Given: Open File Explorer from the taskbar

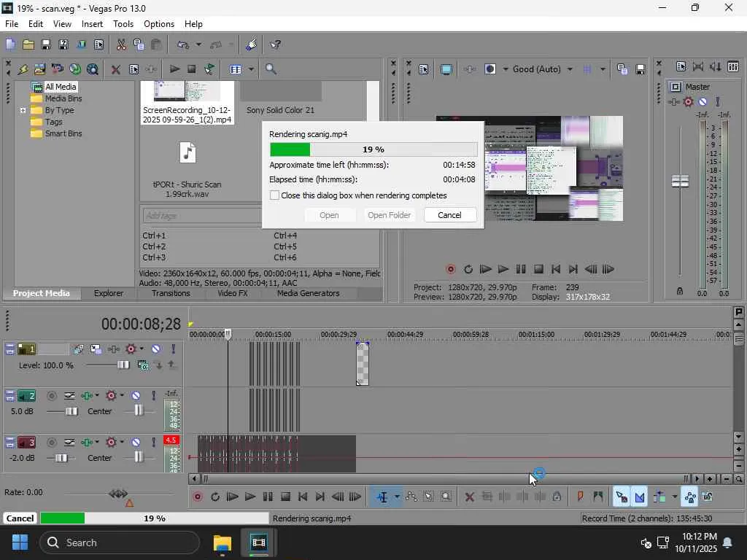Looking at the screenshot, I should 222,542.
